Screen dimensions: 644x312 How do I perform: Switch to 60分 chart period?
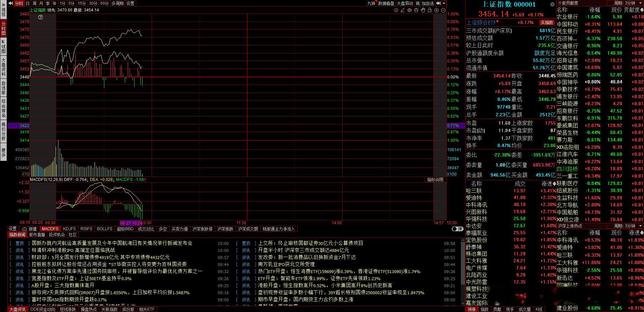104,3
